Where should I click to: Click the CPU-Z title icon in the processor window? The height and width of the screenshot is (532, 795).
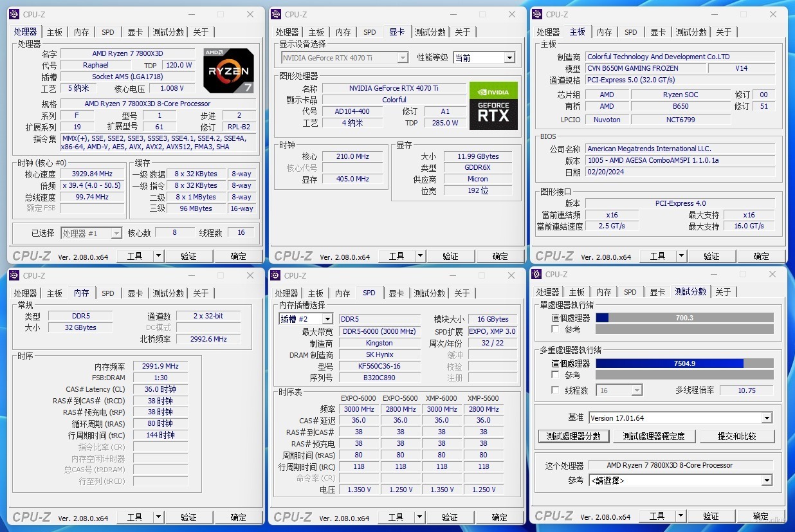pos(15,14)
